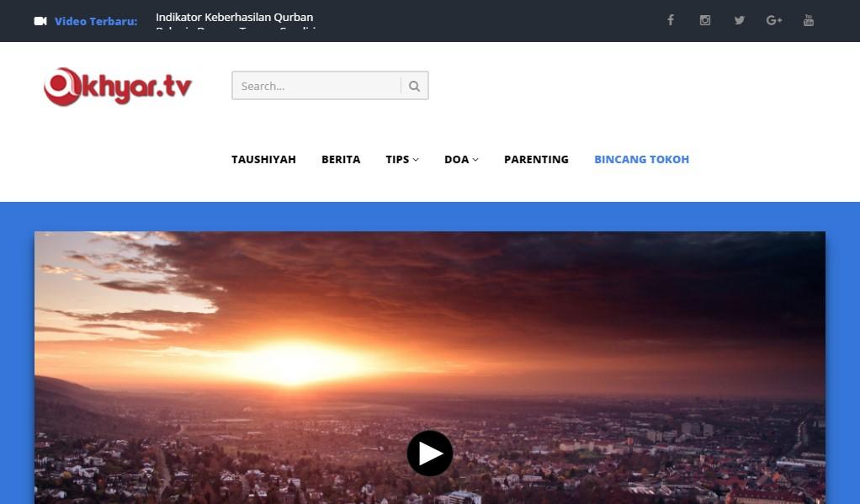Viewport: 860px width, 504px height.
Task: Open the Parenting menu item
Action: pyautogui.click(x=536, y=160)
